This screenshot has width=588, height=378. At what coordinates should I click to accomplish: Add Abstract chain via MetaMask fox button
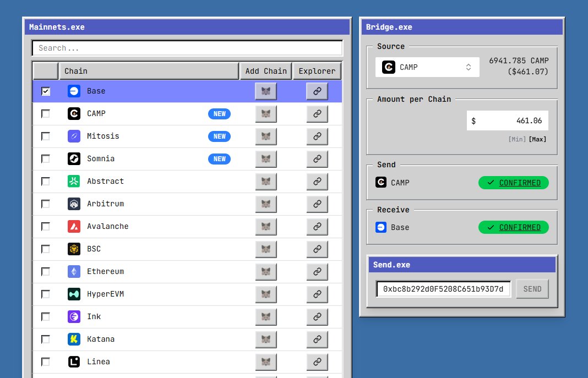[266, 182]
